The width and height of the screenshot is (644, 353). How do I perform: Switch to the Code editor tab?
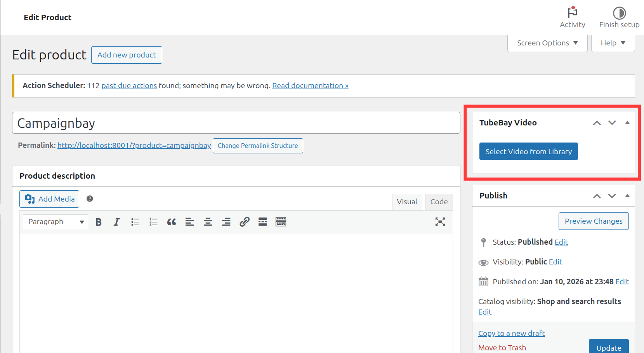(439, 202)
